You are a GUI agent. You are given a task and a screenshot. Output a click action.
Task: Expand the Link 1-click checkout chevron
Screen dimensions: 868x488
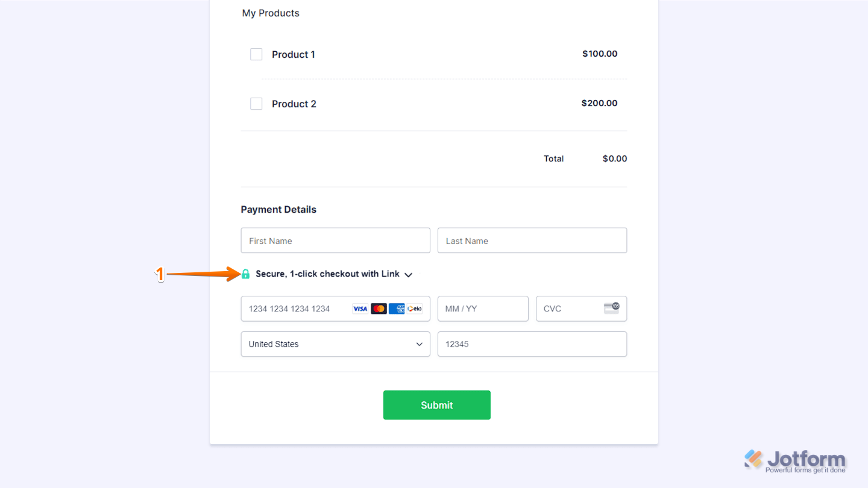[409, 274]
